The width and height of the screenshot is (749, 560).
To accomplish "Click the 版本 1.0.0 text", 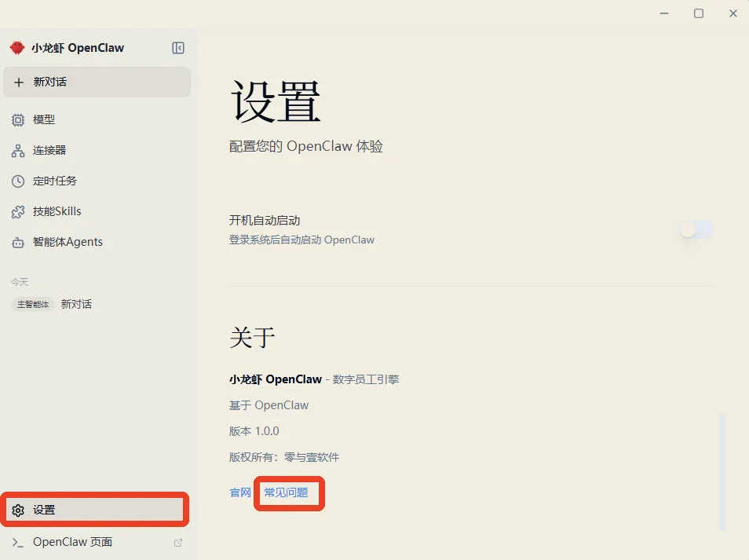I will click(254, 431).
